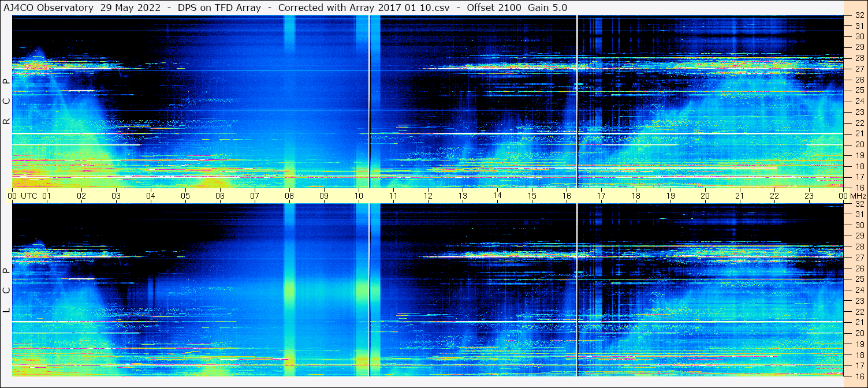Pick the 26 MHz label on LCP scale
This screenshot has width=868, height=388.
tap(859, 268)
